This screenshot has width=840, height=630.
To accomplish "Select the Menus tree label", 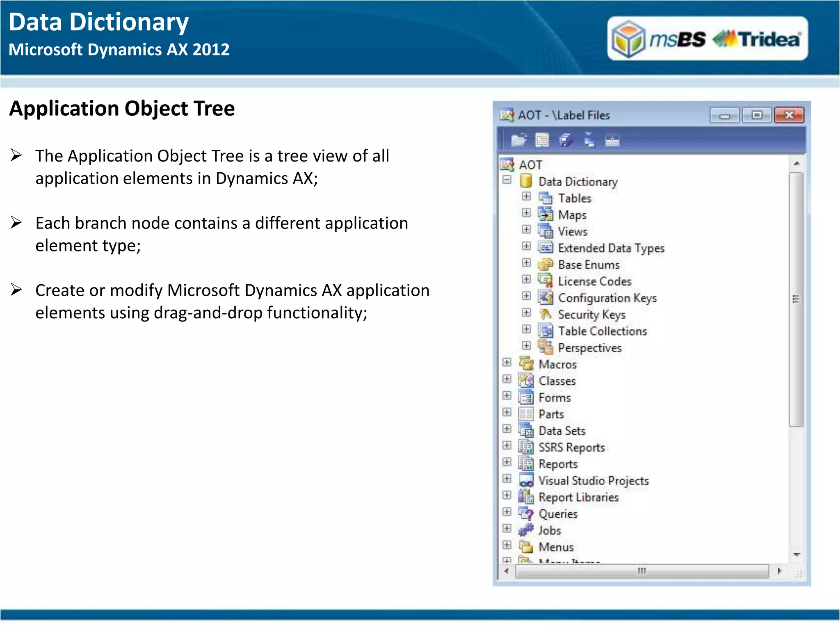I will [556, 547].
